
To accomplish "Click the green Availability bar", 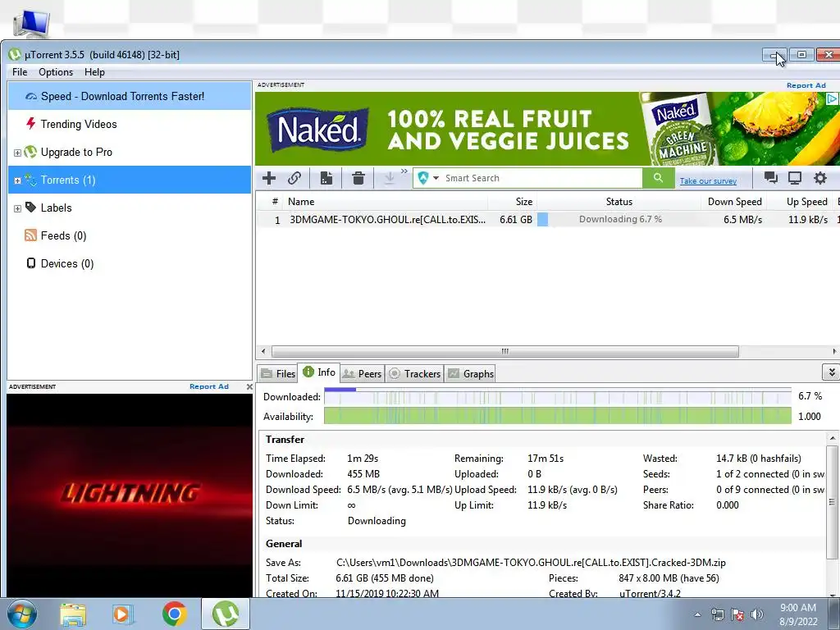I will pyautogui.click(x=557, y=416).
